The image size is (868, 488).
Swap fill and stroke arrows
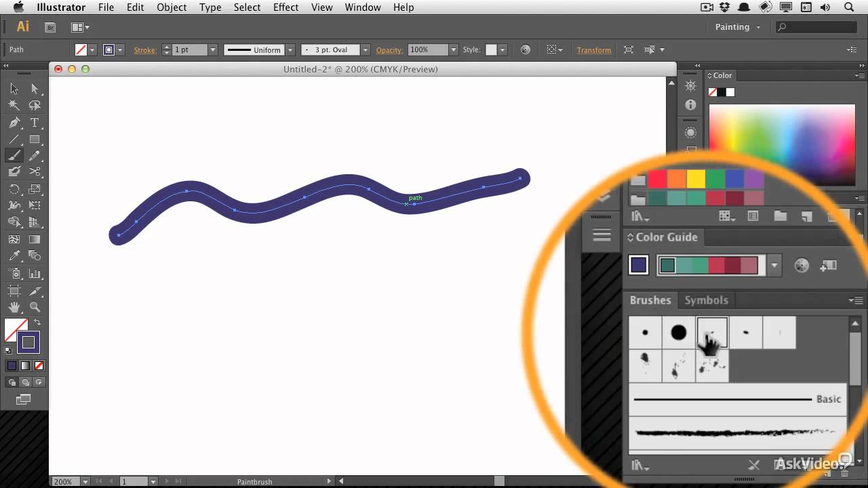38,322
